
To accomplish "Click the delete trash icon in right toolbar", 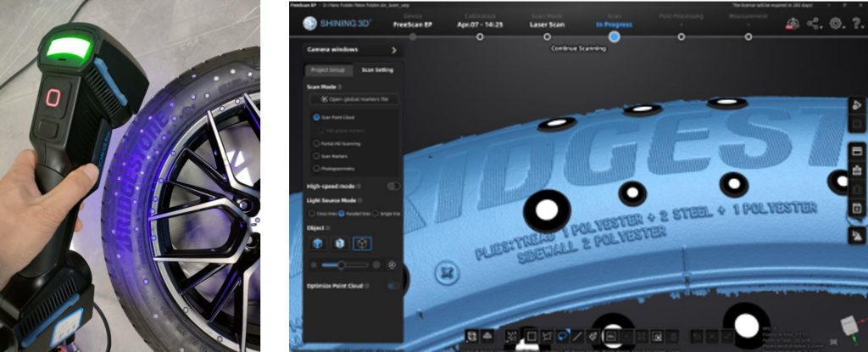I will point(856,170).
